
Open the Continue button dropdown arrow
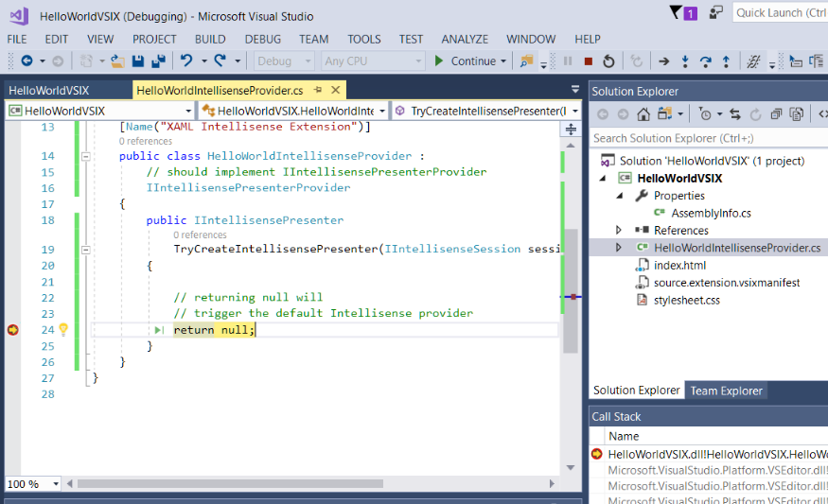point(503,61)
